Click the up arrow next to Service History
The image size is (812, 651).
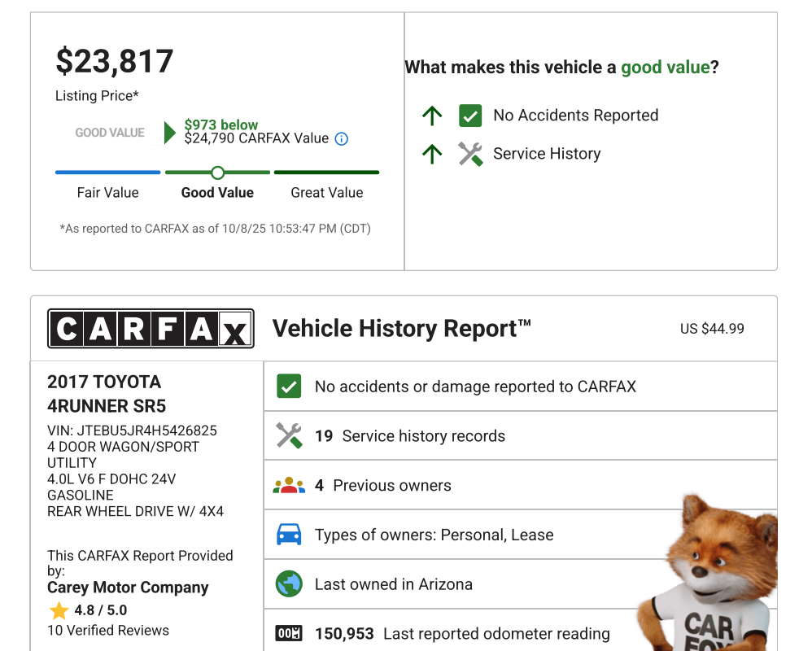[x=432, y=154]
